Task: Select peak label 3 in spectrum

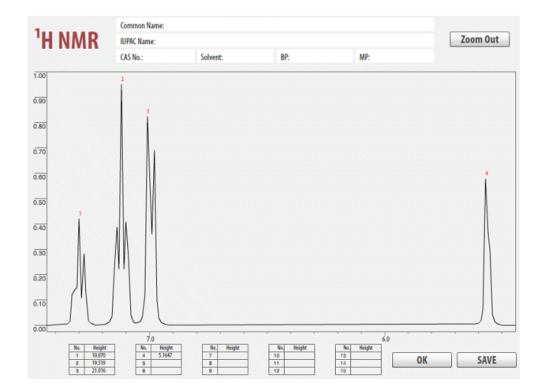Action: [148, 111]
